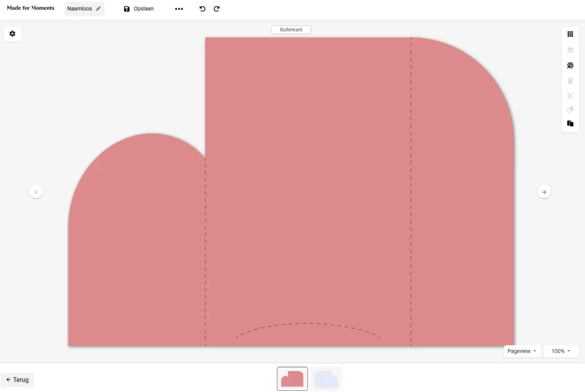Click the layers stack icon
Viewport: 585px width, 392px height.
(x=570, y=50)
